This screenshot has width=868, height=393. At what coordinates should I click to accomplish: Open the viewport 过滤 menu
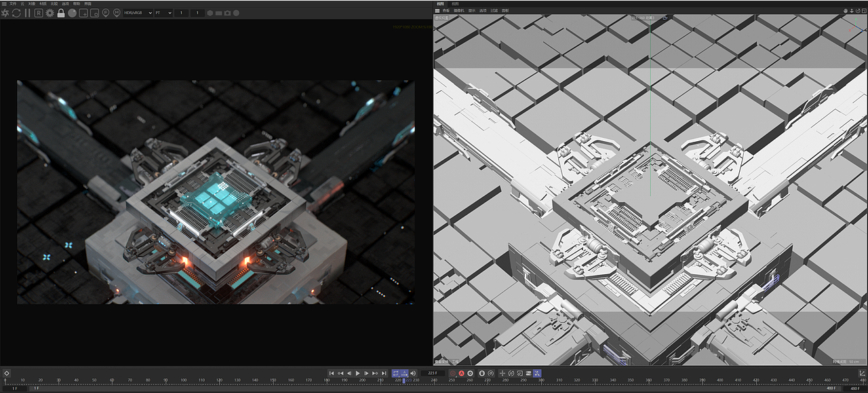coord(494,11)
